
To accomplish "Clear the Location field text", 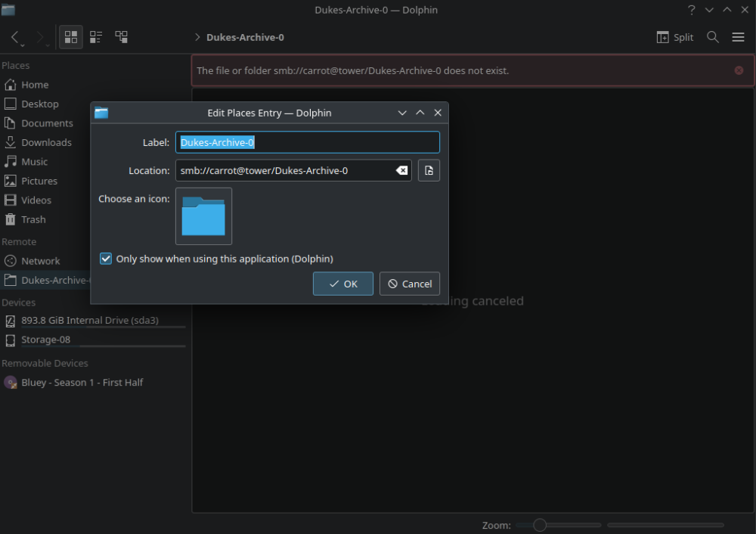I will 401,170.
